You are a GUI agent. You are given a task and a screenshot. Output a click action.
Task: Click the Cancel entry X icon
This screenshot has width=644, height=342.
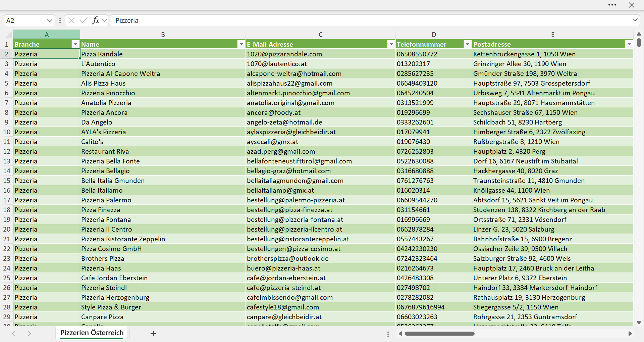pyautogui.click(x=71, y=20)
